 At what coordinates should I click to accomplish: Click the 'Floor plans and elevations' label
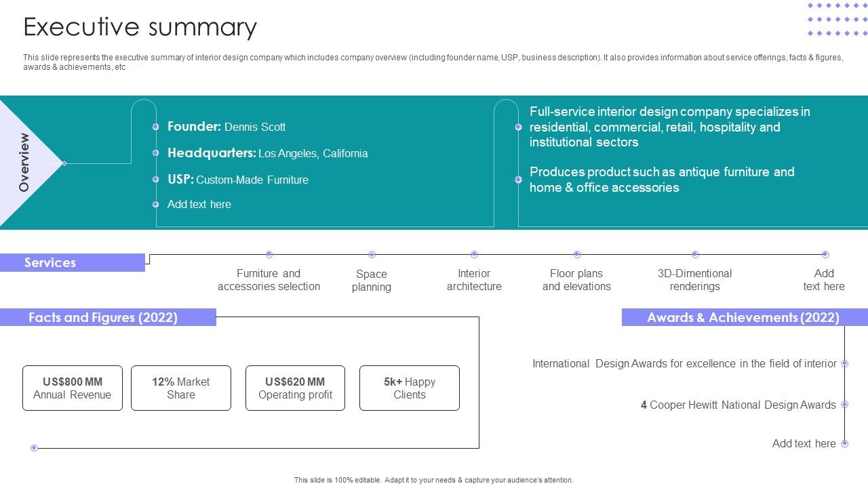tap(576, 280)
